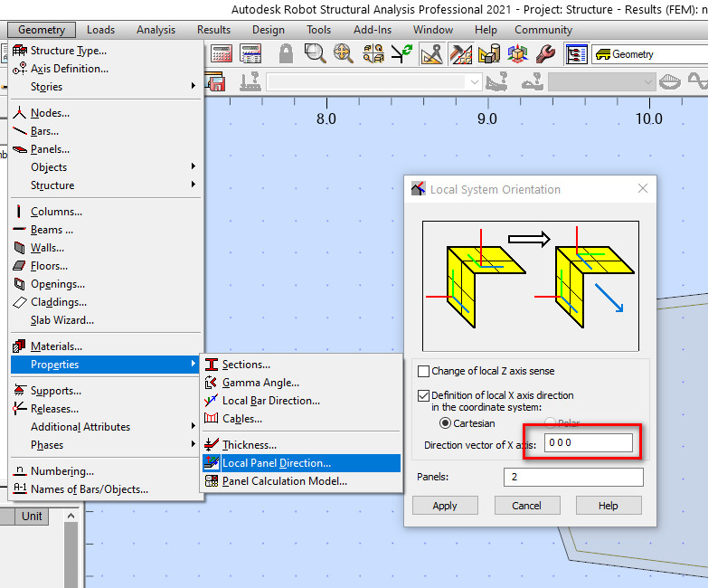Click the grayed previous load case icon
708x588 pixels.
pyautogui.click(x=496, y=81)
